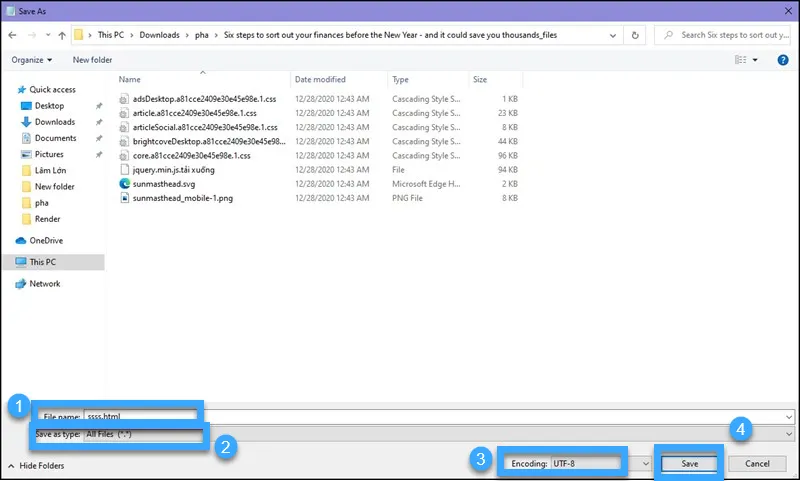Click the Pictures icon in sidebar
The width and height of the screenshot is (800, 481).
(x=26, y=155)
